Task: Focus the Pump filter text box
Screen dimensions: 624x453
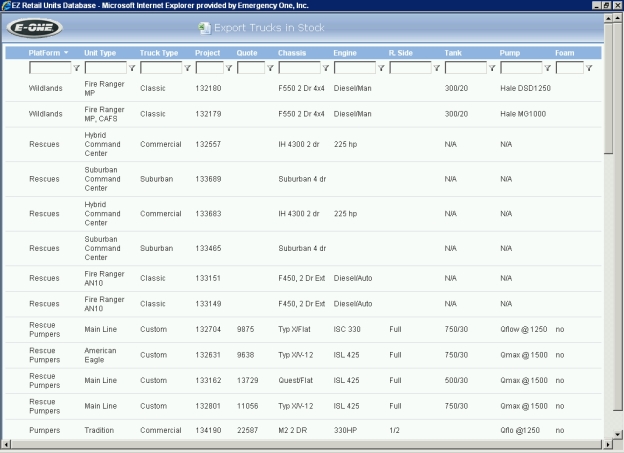Action: click(x=521, y=68)
